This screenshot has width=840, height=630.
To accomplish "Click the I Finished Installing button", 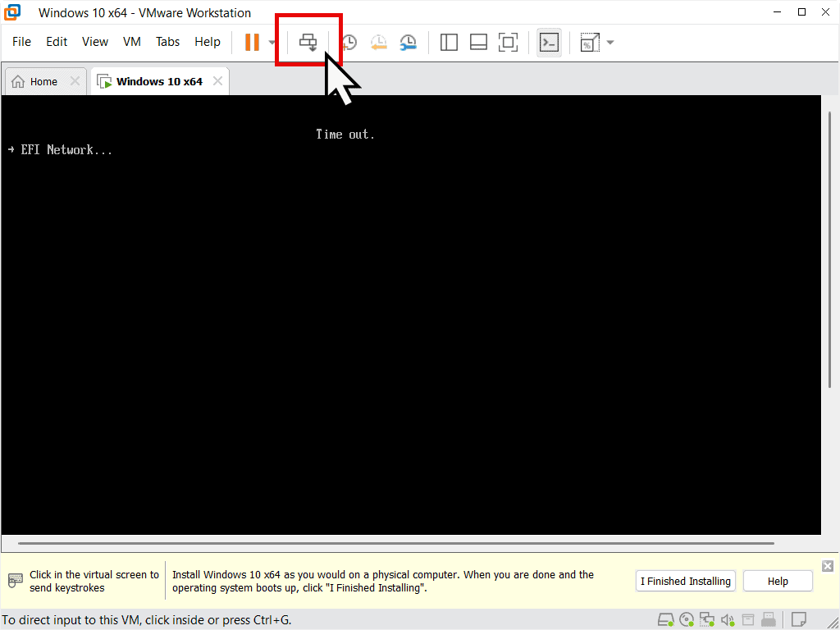I will pos(685,582).
